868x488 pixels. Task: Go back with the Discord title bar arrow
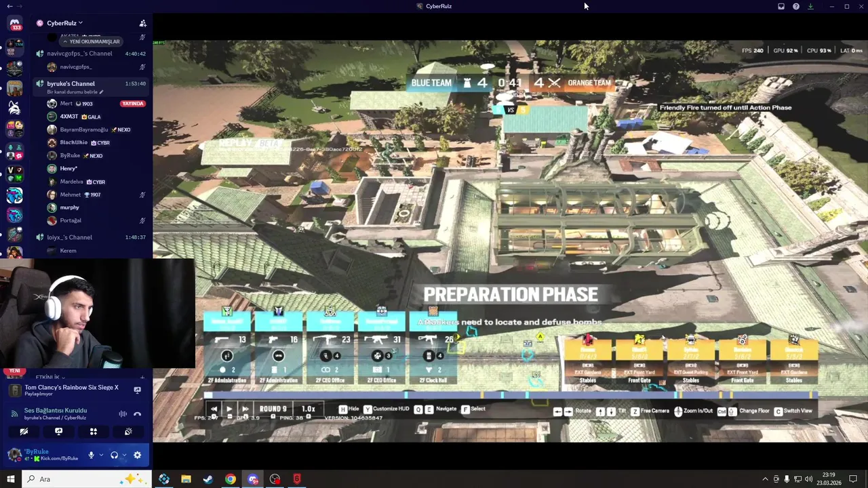click(9, 6)
